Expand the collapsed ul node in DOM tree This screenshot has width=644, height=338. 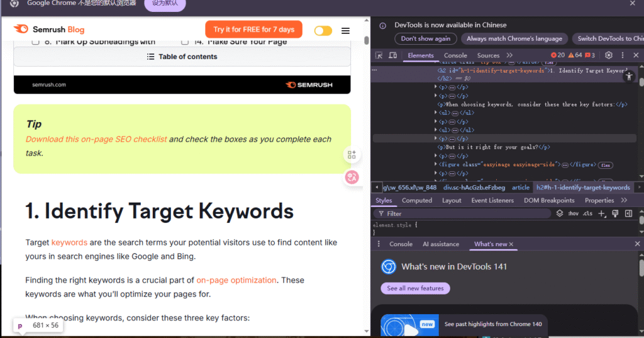tap(436, 113)
